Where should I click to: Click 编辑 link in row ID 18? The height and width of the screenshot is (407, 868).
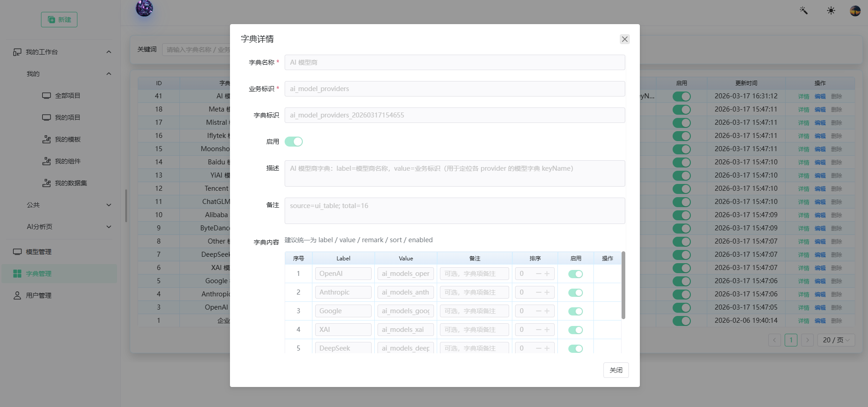coord(820,110)
